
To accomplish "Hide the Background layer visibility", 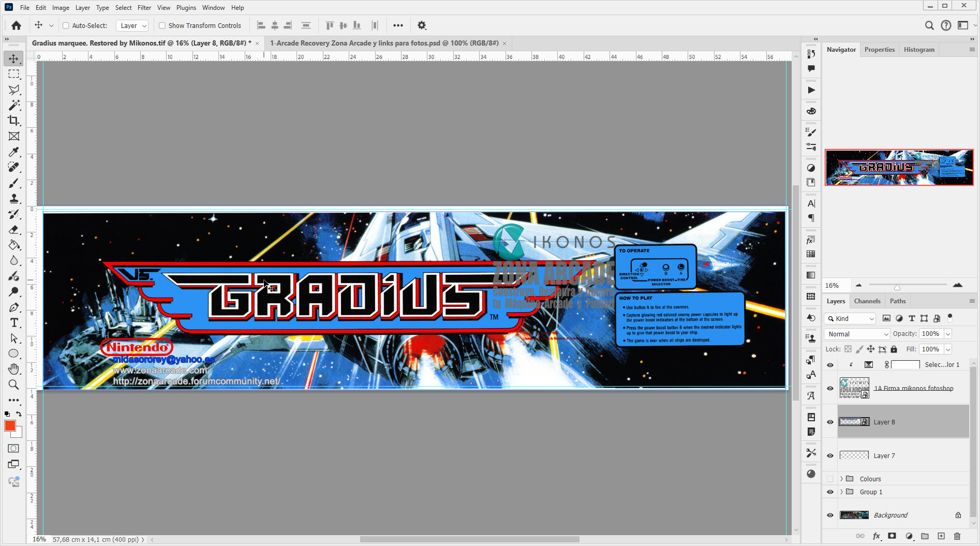I will 830,515.
